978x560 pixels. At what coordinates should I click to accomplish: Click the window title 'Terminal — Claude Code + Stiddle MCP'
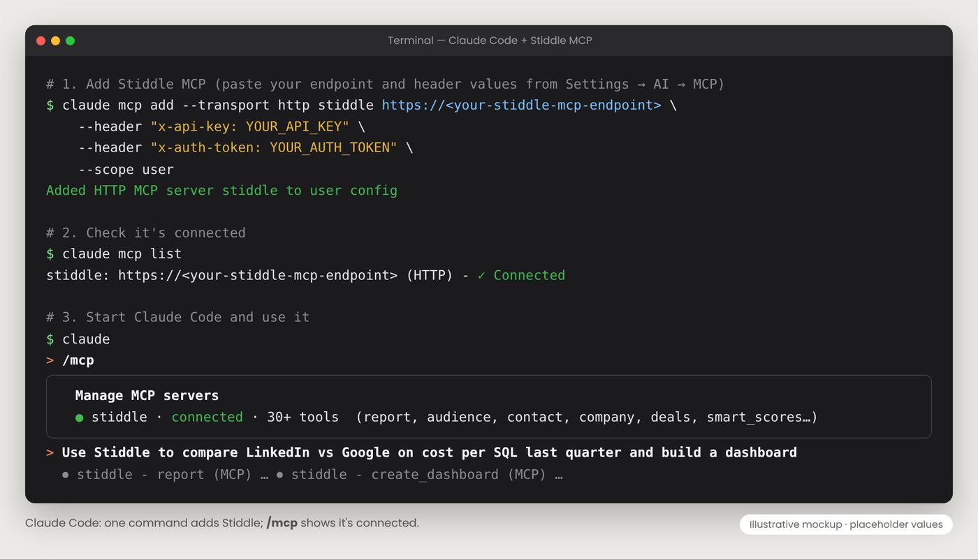click(x=490, y=40)
